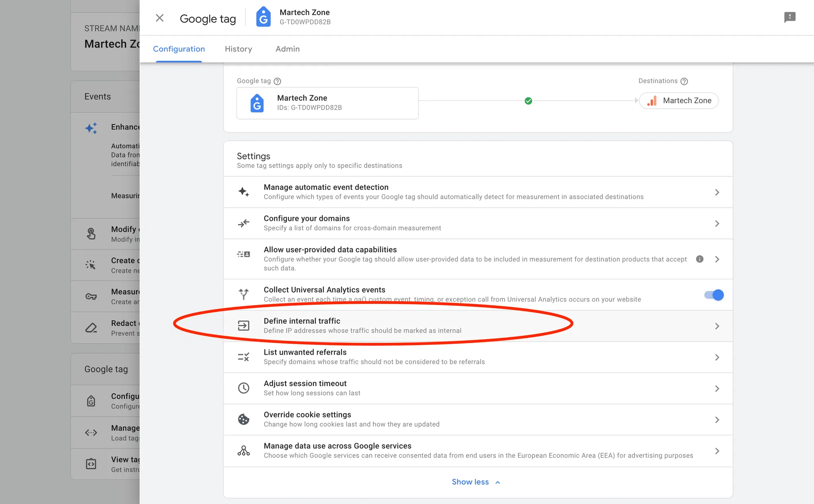Expand Configure your domains chevron

717,224
